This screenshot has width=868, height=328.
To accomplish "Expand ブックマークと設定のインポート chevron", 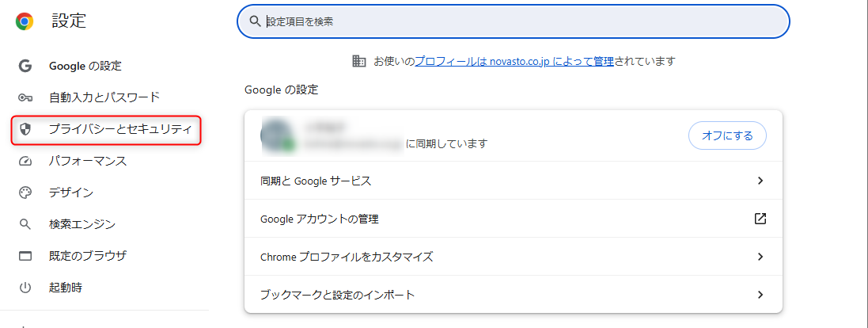I will (760, 295).
